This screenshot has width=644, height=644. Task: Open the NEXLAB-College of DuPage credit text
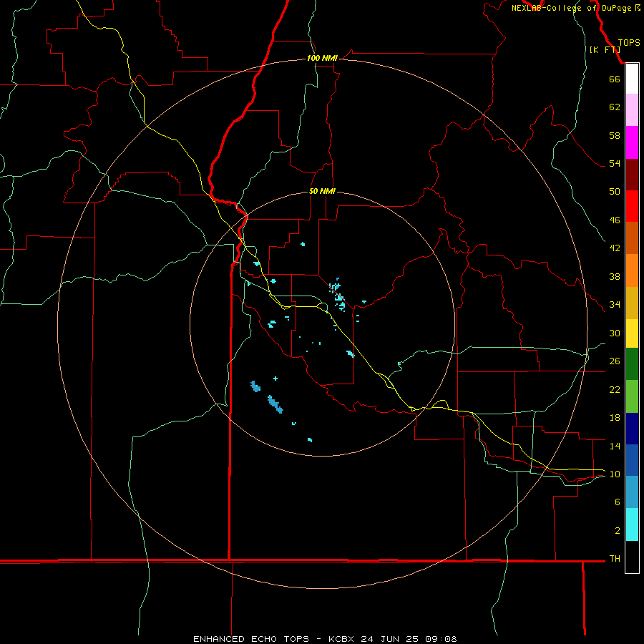[x=575, y=8]
